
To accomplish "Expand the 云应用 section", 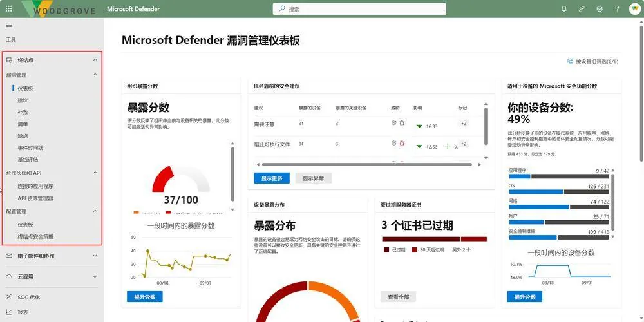I will (95, 276).
